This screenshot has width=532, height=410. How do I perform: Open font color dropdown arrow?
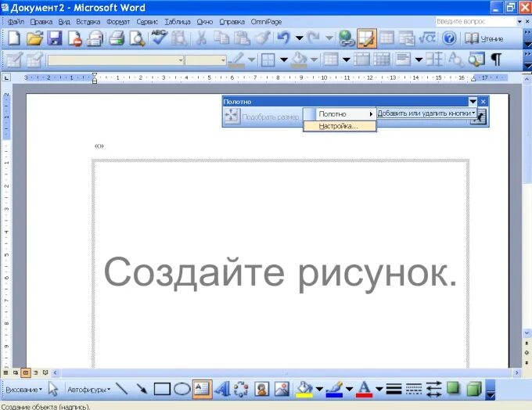[379, 389]
